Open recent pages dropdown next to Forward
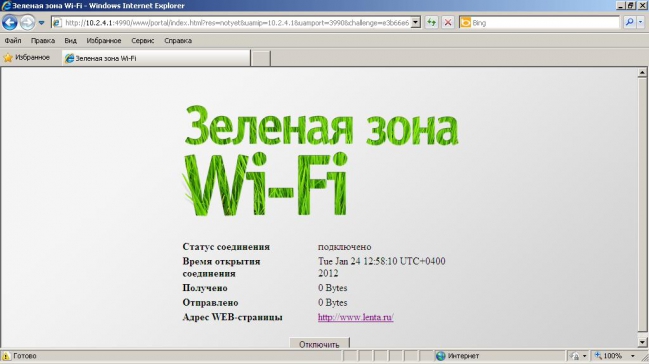 pyautogui.click(x=41, y=23)
